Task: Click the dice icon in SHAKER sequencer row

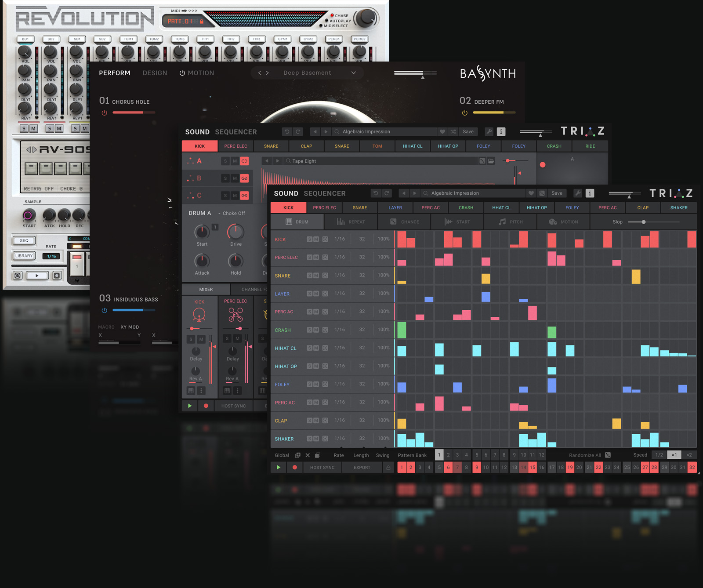Action: (325, 439)
